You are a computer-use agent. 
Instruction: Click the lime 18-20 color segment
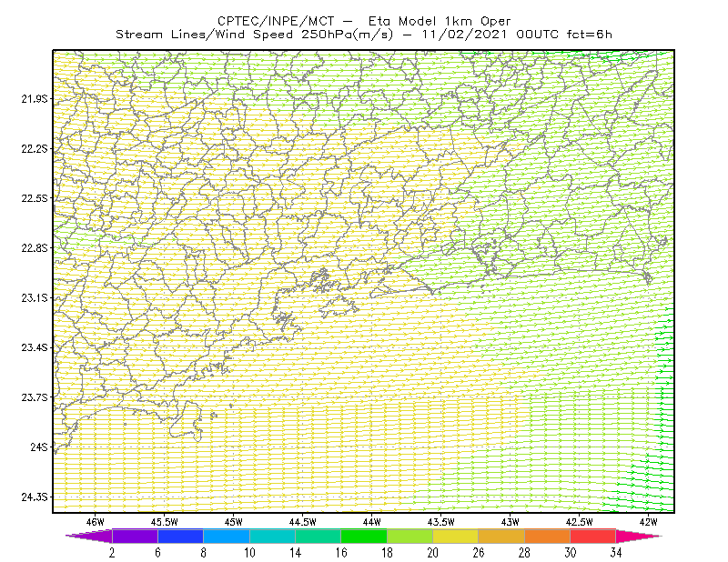(410, 536)
